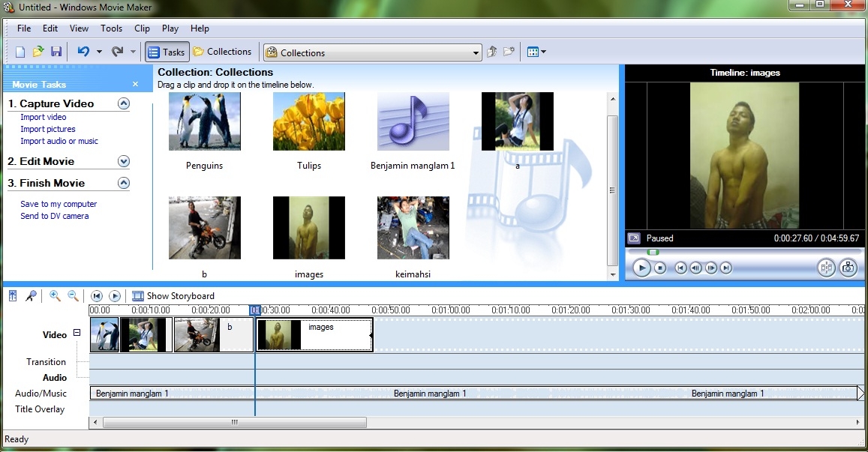Click Import audio or music link

(x=59, y=141)
